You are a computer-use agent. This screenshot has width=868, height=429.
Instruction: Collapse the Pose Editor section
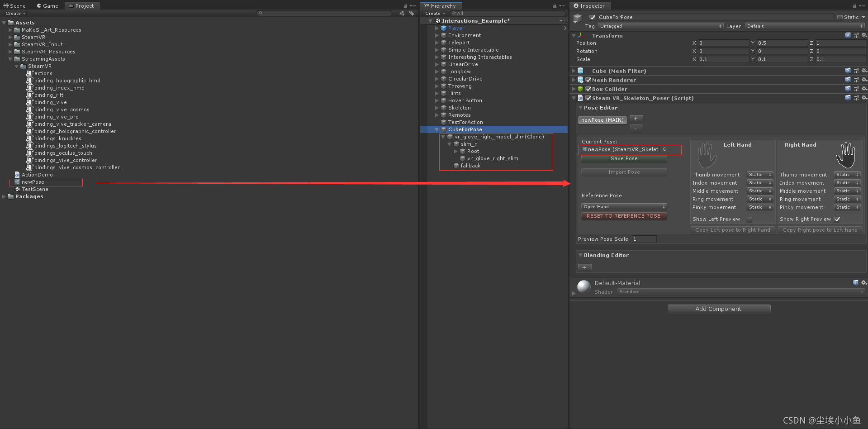(x=580, y=108)
